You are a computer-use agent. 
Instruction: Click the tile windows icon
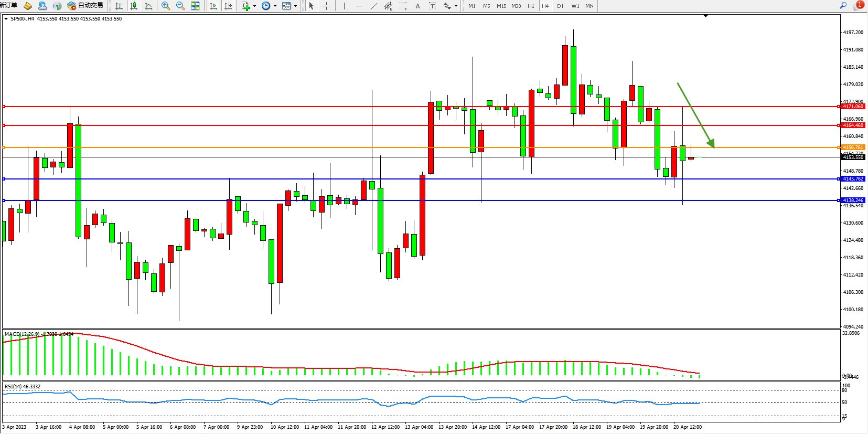point(195,6)
